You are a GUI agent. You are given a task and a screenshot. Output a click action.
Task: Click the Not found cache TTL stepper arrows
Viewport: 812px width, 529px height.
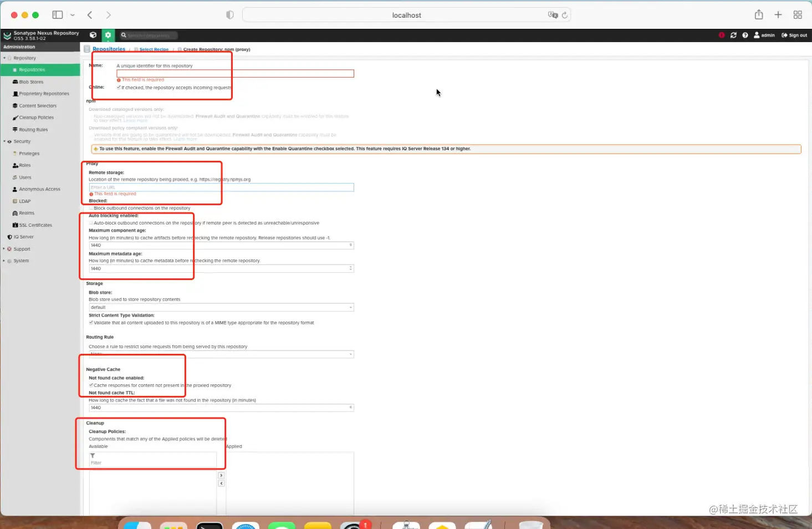350,408
